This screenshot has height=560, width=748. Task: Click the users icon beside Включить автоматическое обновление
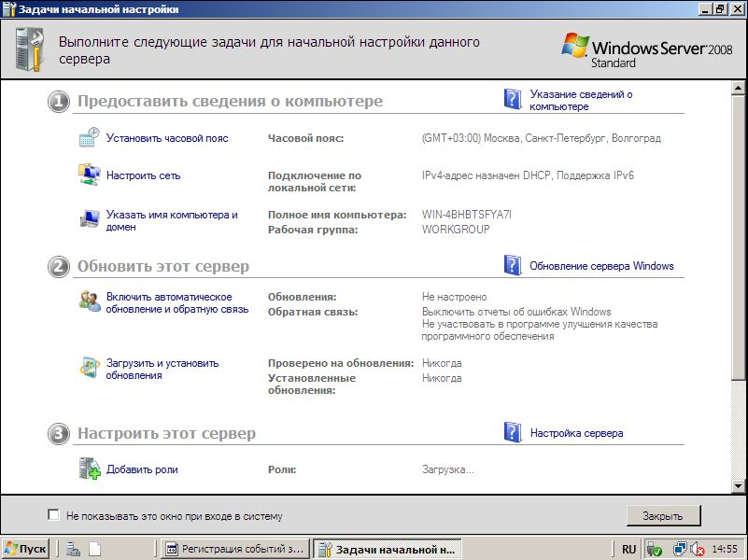(x=90, y=301)
